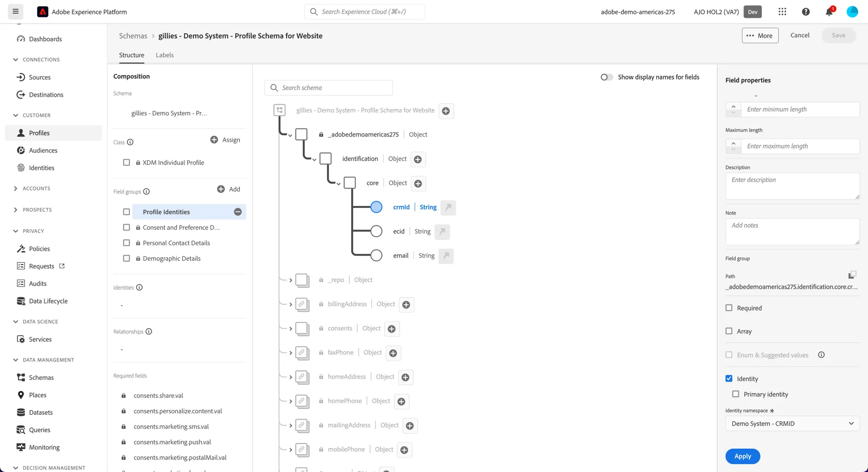Check the Required checkbox
This screenshot has width=868, height=472.
(729, 308)
